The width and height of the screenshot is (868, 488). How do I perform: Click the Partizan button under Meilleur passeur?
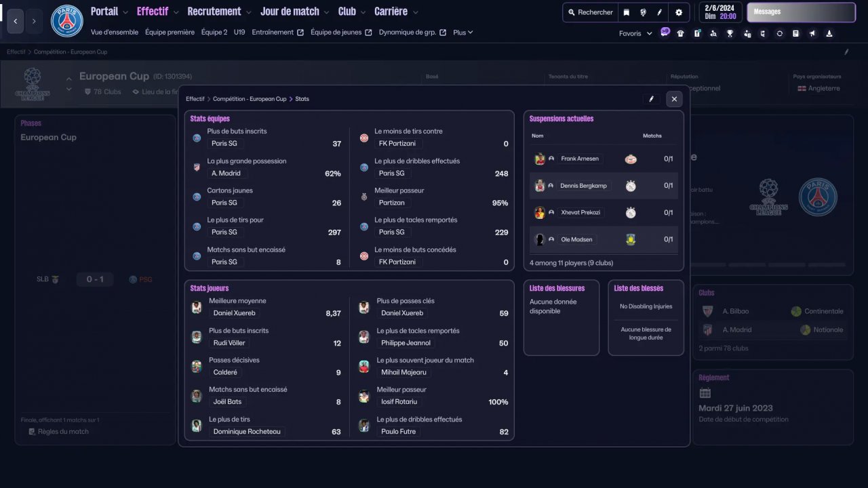(392, 203)
